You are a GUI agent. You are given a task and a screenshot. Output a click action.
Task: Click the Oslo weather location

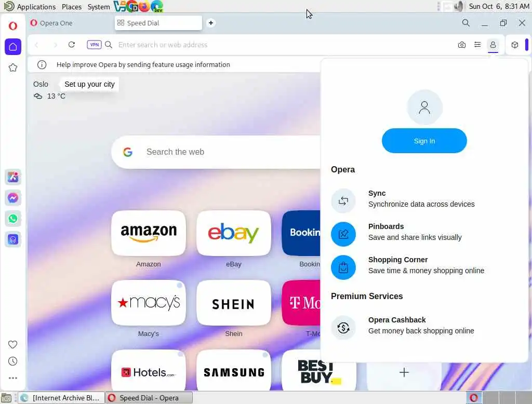click(41, 84)
